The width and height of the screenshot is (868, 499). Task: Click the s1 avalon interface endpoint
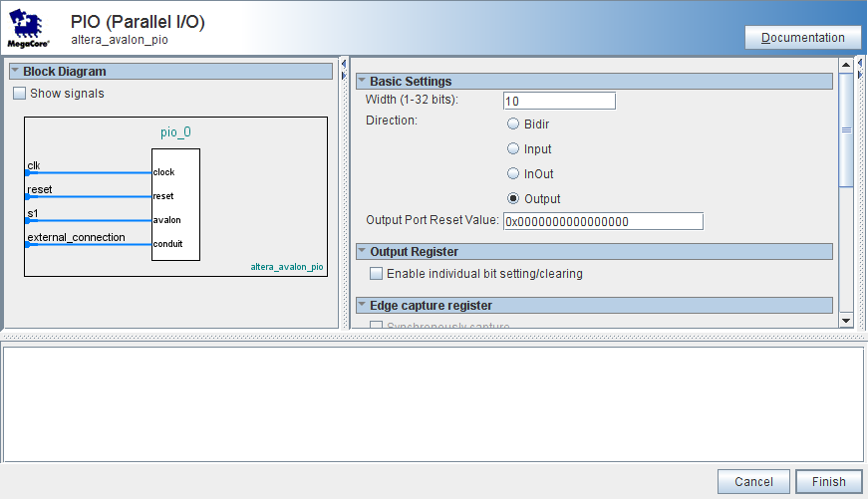point(28,220)
